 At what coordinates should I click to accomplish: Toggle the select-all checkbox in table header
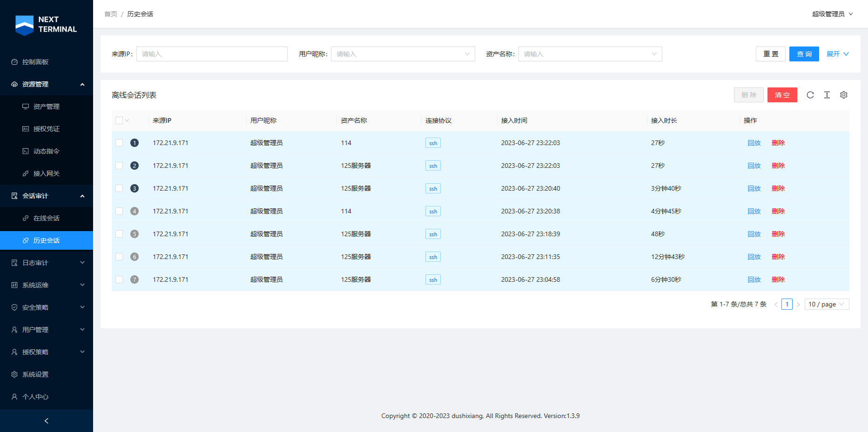point(119,120)
